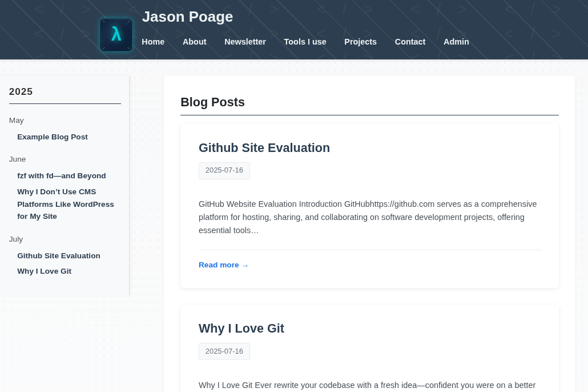Screen dimensions: 588x392
Task: Click the Why I Love Git heading
Action: click(241, 329)
